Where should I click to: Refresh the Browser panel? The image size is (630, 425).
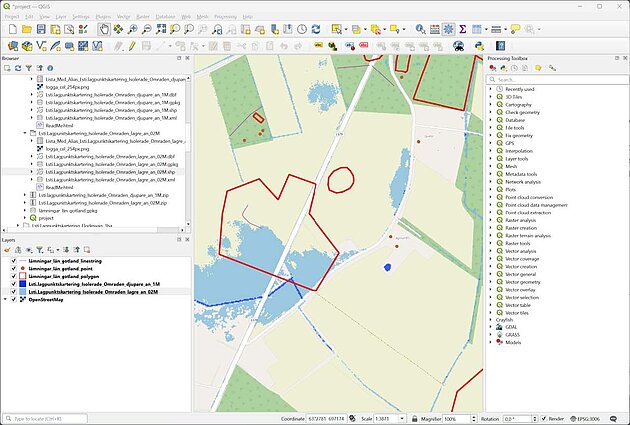pos(18,68)
